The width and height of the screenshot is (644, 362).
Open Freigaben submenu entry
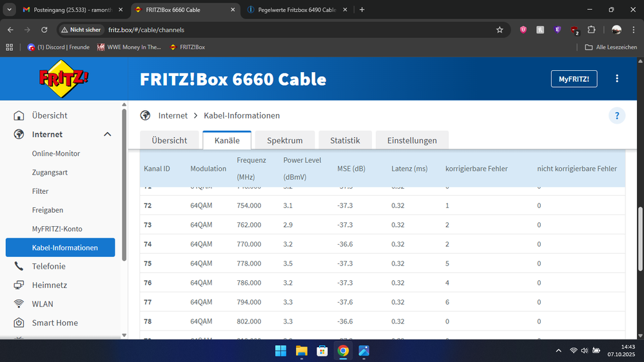point(48,210)
